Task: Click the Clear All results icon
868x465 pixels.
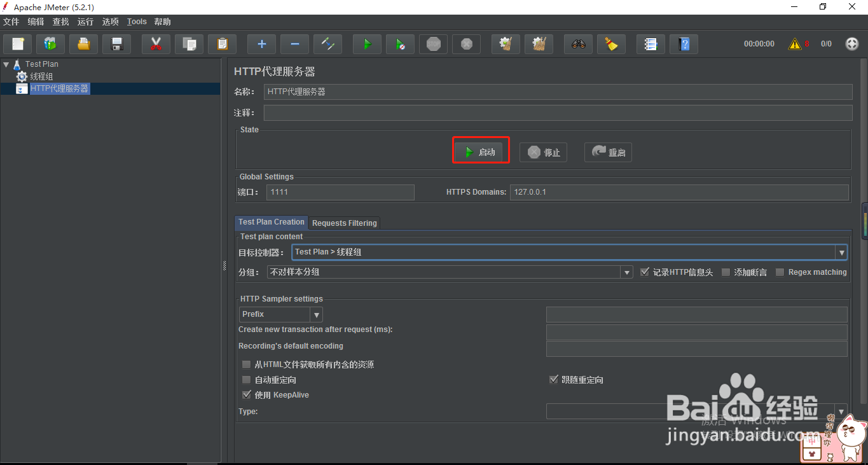Action: tap(539, 44)
